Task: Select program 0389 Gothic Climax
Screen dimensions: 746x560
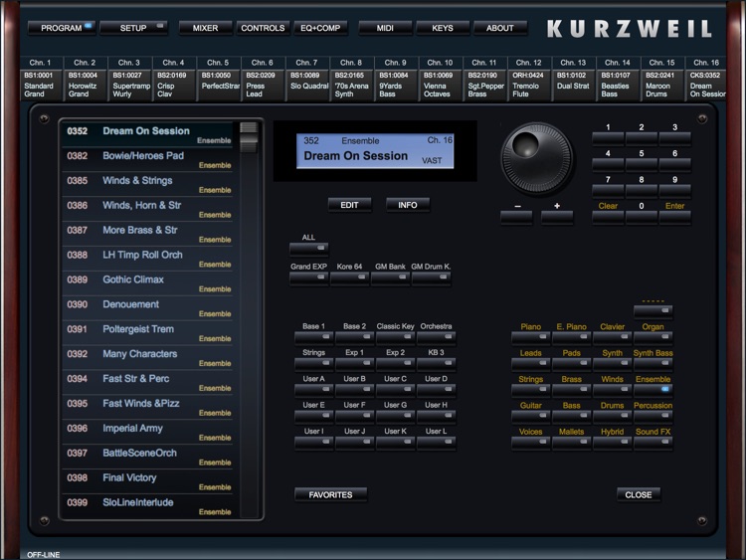Action: [x=148, y=283]
